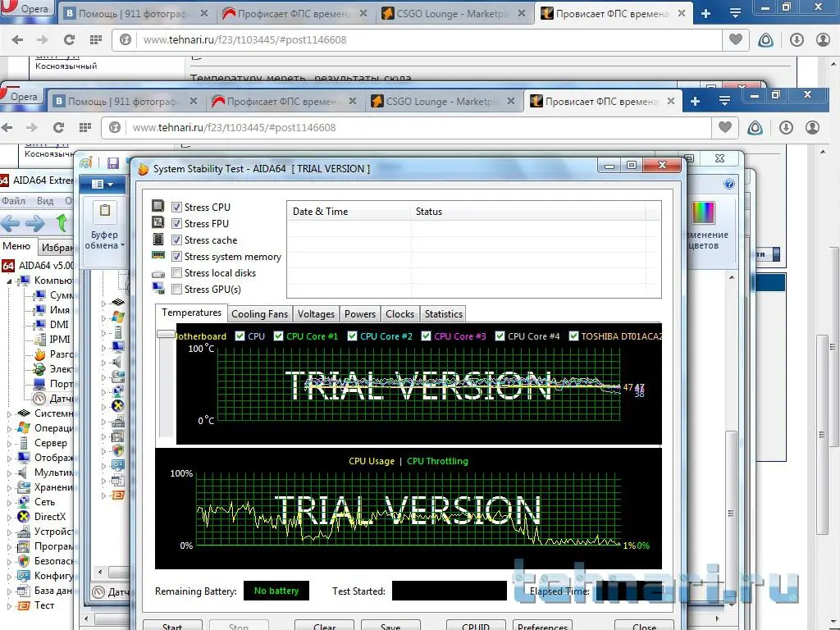The height and width of the screenshot is (630, 840).
Task: Click the blue help question mark icon
Action: [x=729, y=185]
